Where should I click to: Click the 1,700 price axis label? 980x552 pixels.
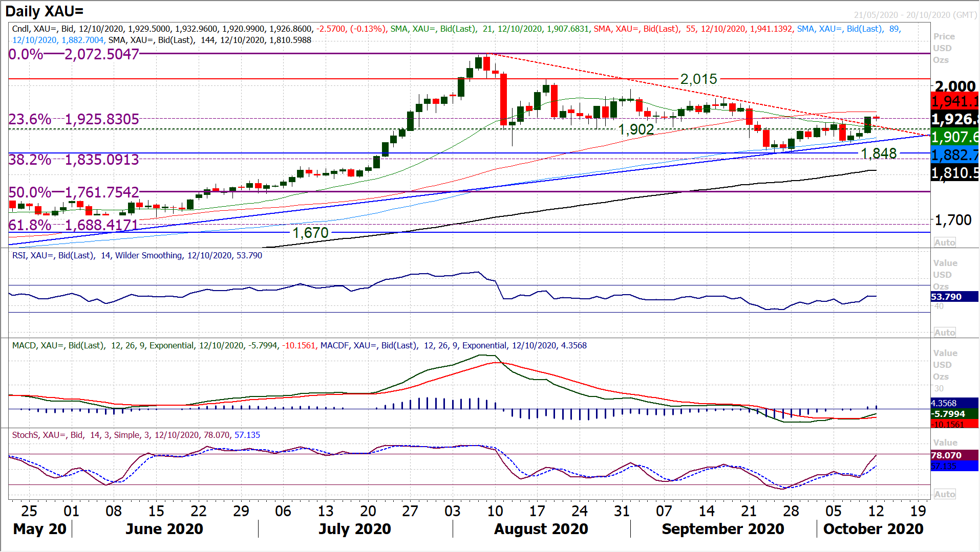(x=953, y=220)
